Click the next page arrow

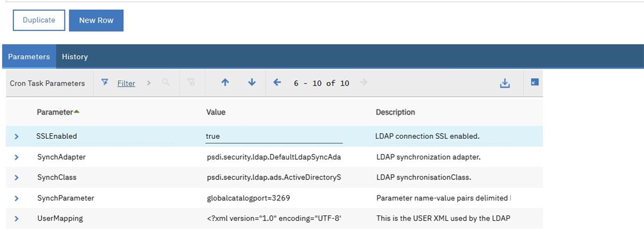[364, 83]
